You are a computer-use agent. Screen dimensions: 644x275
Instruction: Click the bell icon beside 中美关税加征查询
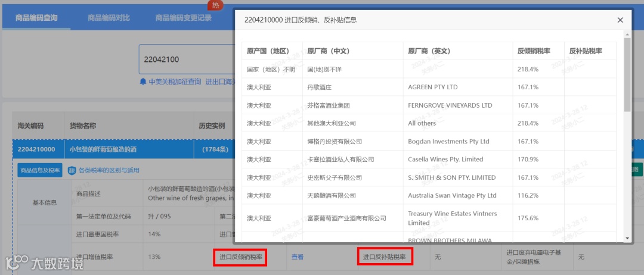click(x=143, y=82)
